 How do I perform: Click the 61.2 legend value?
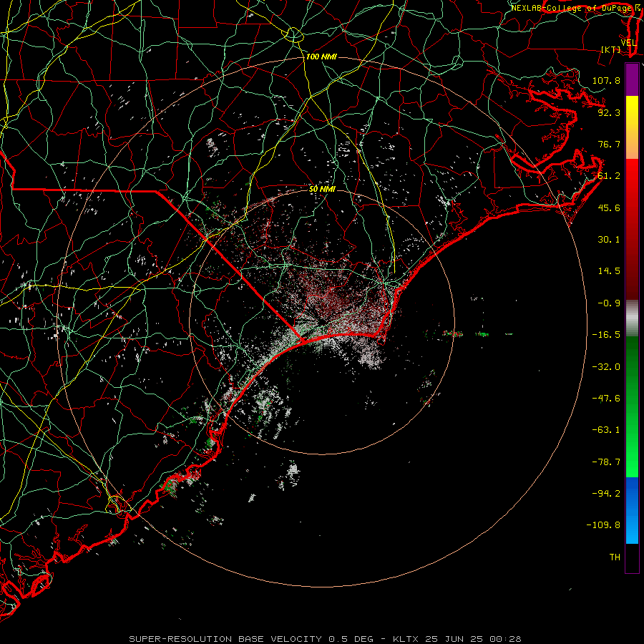pos(609,176)
